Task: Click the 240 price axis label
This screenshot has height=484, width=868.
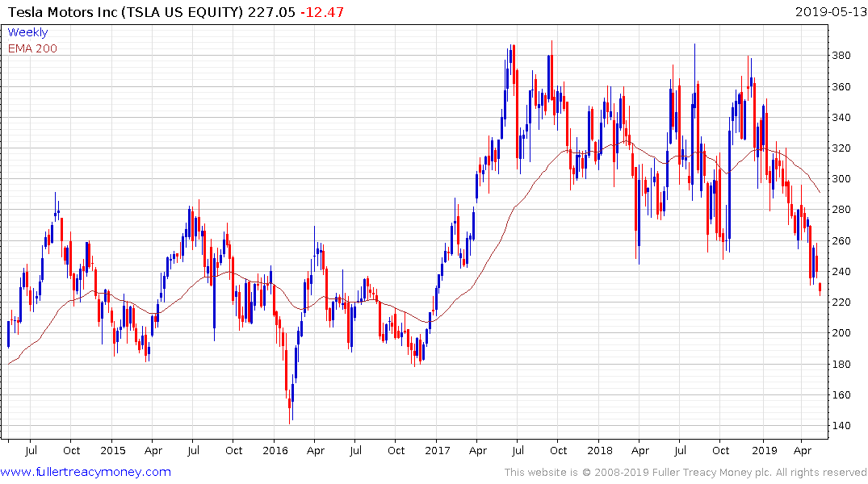Action: point(841,271)
